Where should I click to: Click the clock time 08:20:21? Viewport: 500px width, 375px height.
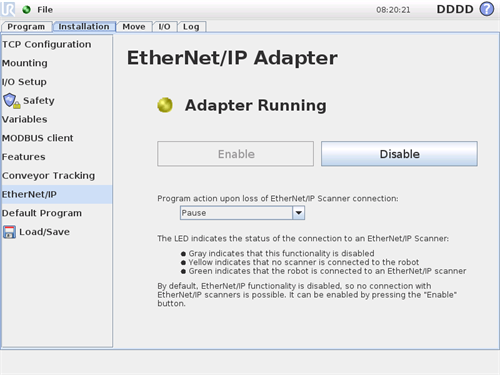tap(393, 10)
